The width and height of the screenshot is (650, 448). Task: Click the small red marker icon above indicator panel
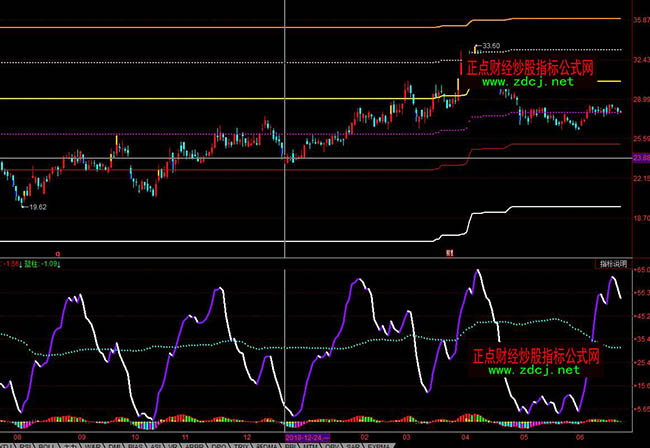coord(450,253)
